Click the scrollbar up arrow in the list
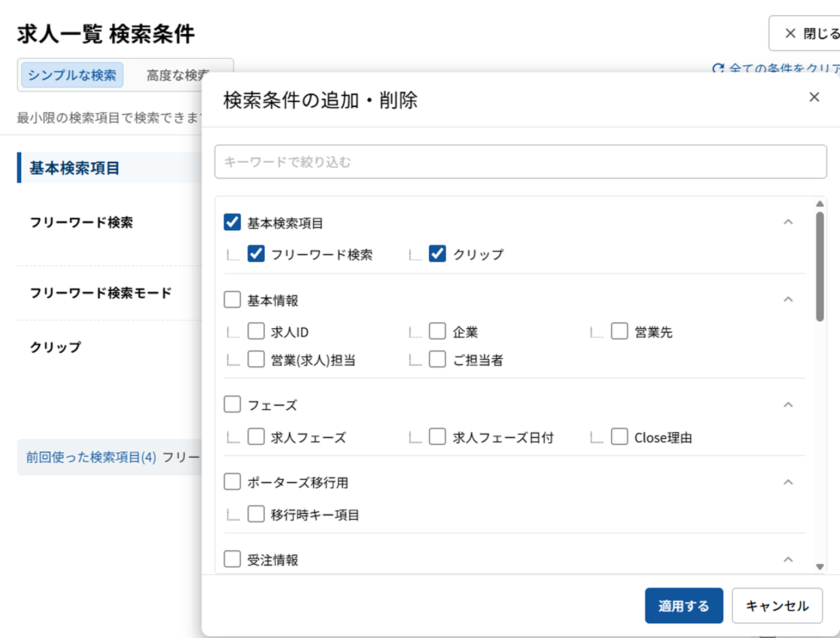 819,204
